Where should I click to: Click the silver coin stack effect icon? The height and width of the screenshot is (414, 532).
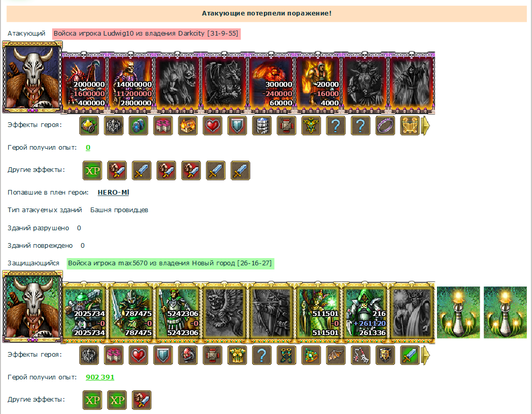[261, 125]
